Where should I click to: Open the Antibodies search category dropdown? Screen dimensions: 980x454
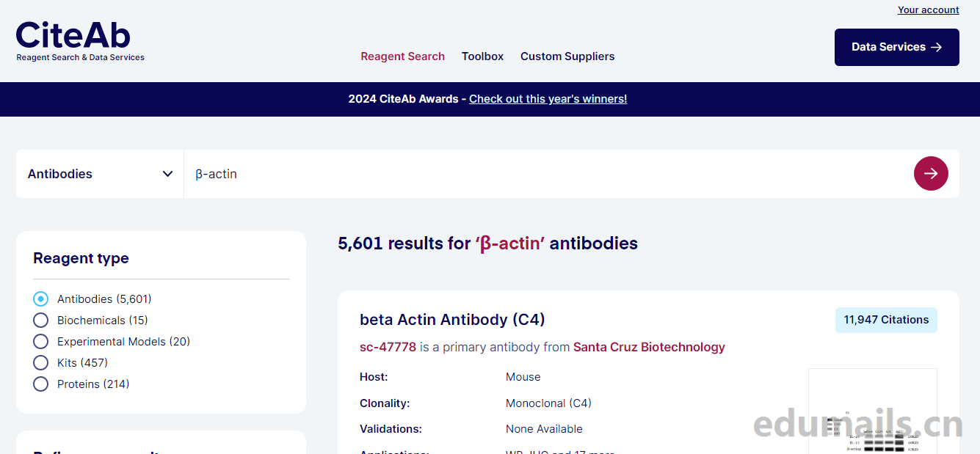click(x=100, y=174)
